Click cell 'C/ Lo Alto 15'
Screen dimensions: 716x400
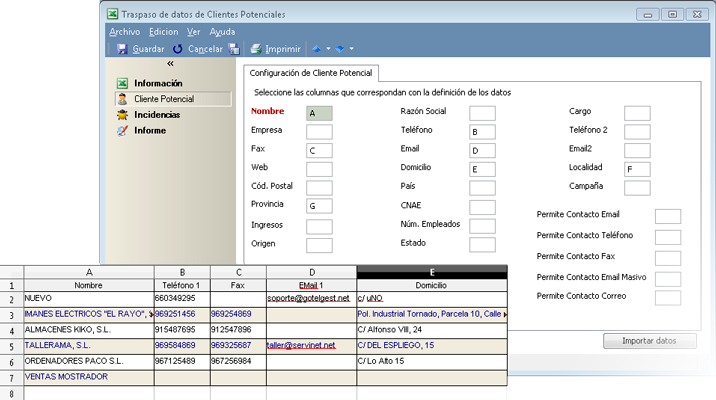432,361
